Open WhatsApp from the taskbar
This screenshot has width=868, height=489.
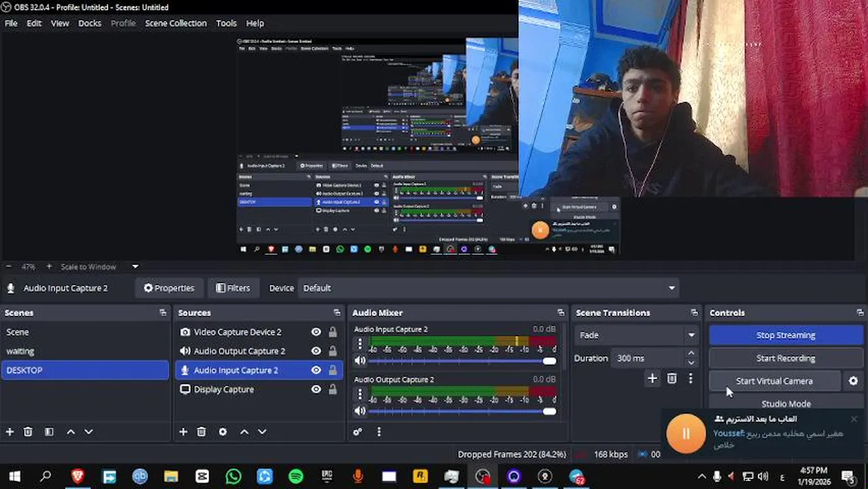click(x=233, y=477)
